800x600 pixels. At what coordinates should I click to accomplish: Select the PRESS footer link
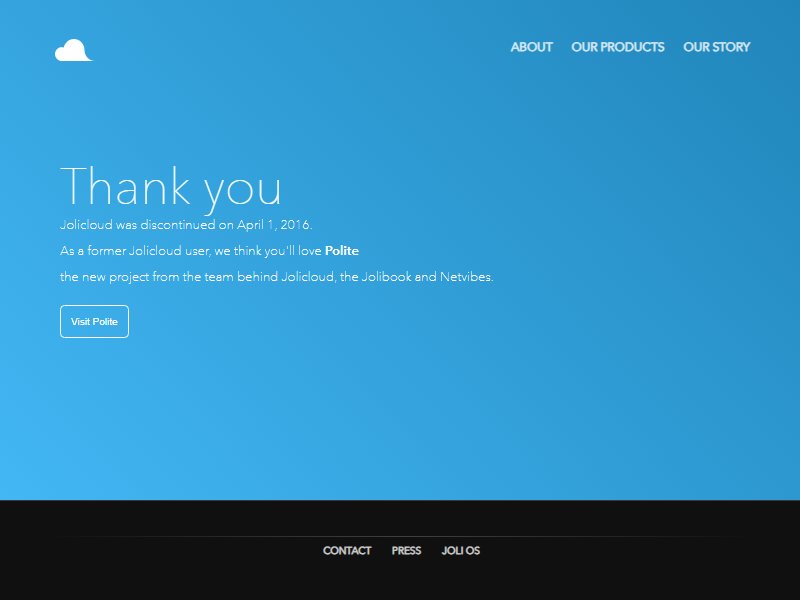pyautogui.click(x=406, y=551)
